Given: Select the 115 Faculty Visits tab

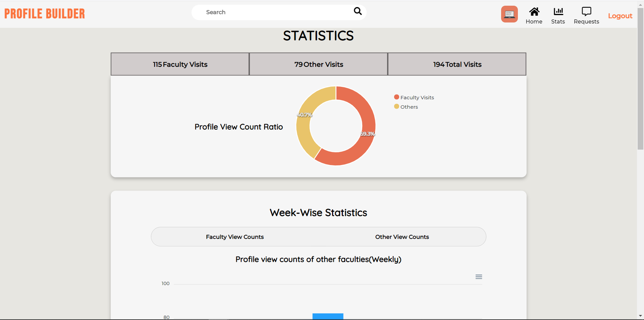Looking at the screenshot, I should point(180,64).
